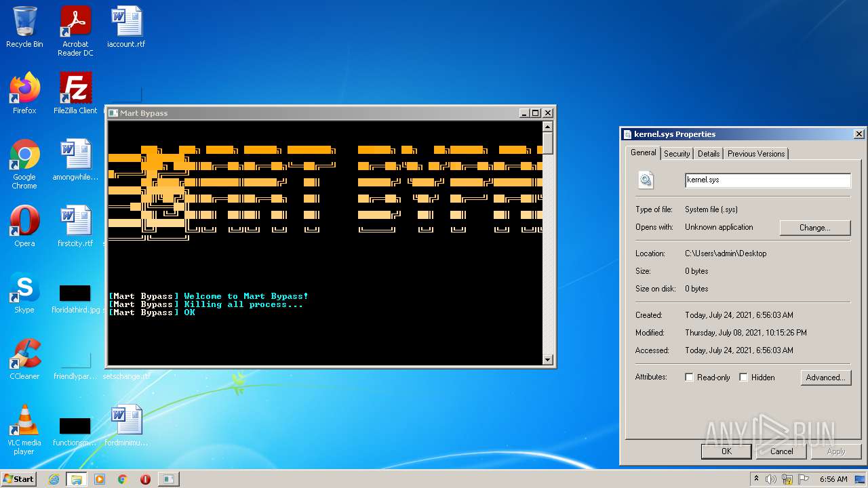Open the FileZilla Client shortcut
Screen dimensions: 868x488
tap(75, 94)
